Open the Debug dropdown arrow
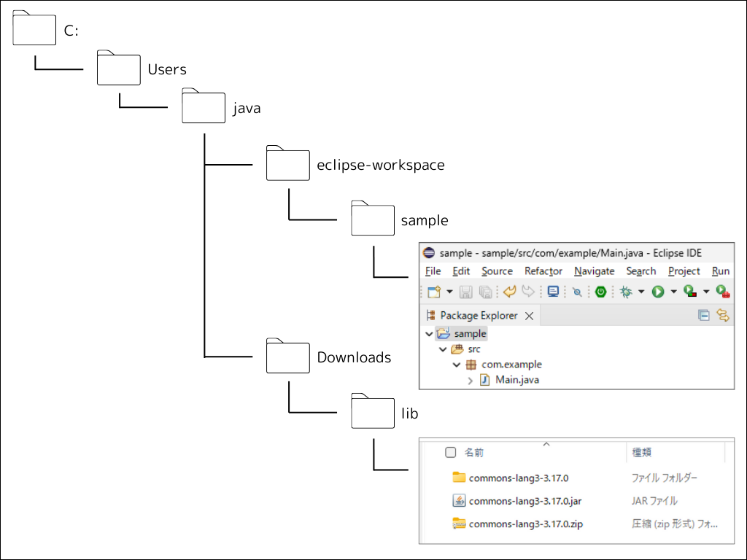This screenshot has height=560, width=747. [641, 292]
